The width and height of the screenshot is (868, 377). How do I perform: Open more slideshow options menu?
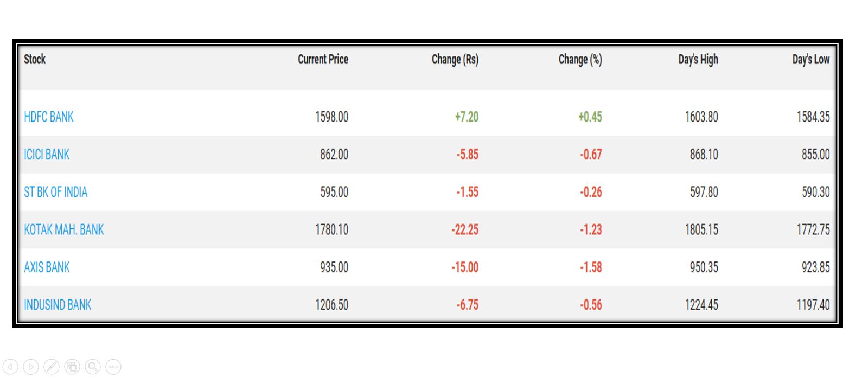pos(113,367)
